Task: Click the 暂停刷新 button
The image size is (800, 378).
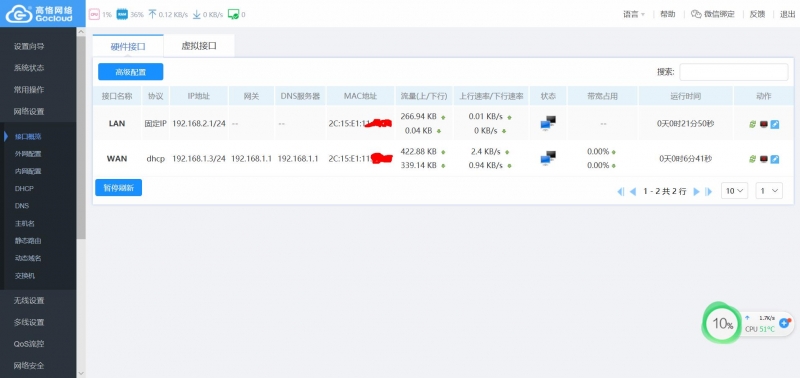Action: pyautogui.click(x=118, y=188)
